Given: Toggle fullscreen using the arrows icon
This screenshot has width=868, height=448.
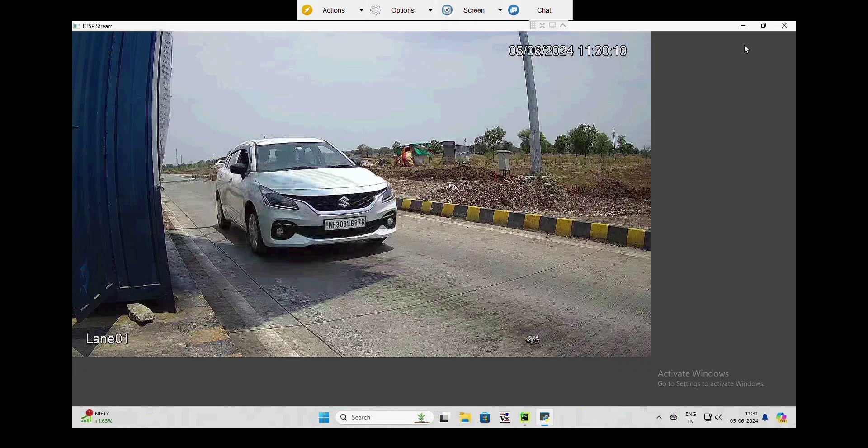Looking at the screenshot, I should point(542,26).
